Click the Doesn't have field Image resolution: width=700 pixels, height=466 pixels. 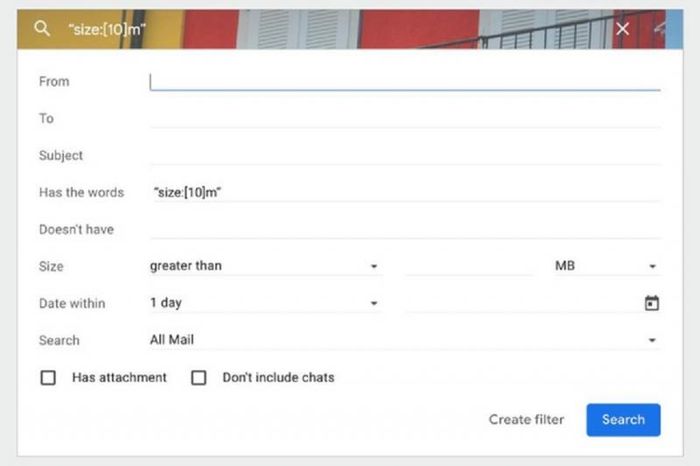point(405,229)
